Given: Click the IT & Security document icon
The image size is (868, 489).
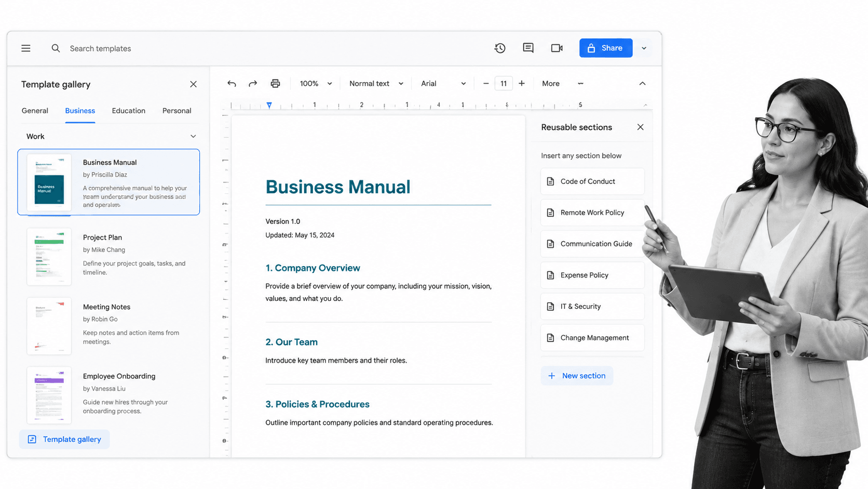Looking at the screenshot, I should pyautogui.click(x=550, y=307).
